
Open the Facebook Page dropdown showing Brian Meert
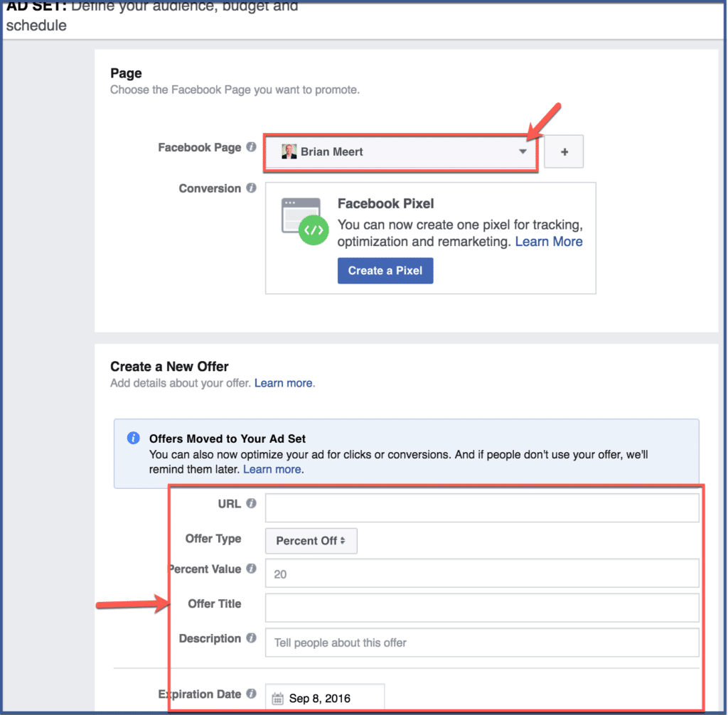401,152
